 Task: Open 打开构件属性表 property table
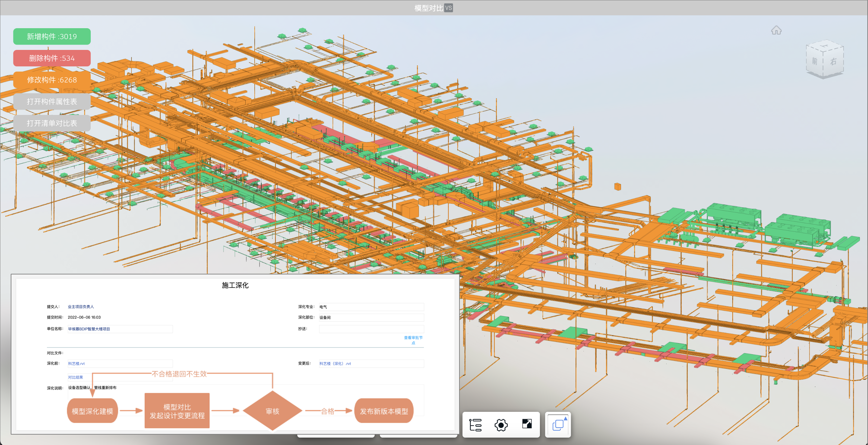tap(52, 102)
